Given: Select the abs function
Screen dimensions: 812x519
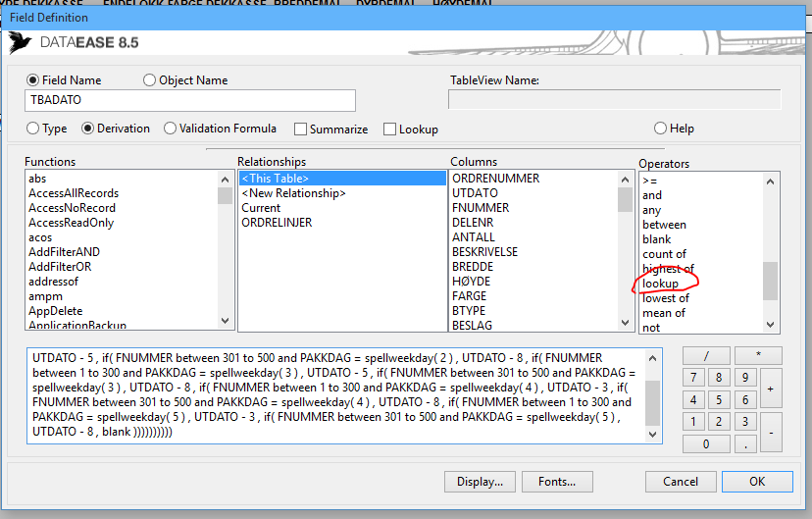Looking at the screenshot, I should pos(37,179).
